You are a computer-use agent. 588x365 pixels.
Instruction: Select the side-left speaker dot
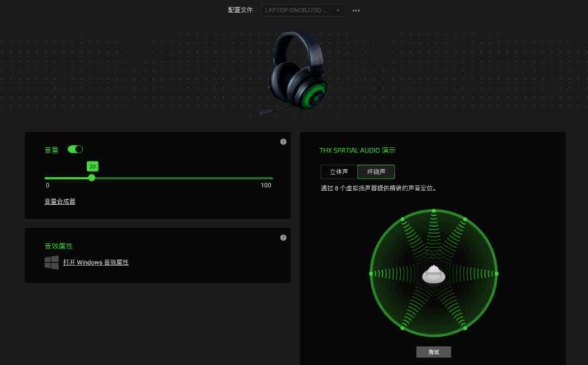point(371,274)
